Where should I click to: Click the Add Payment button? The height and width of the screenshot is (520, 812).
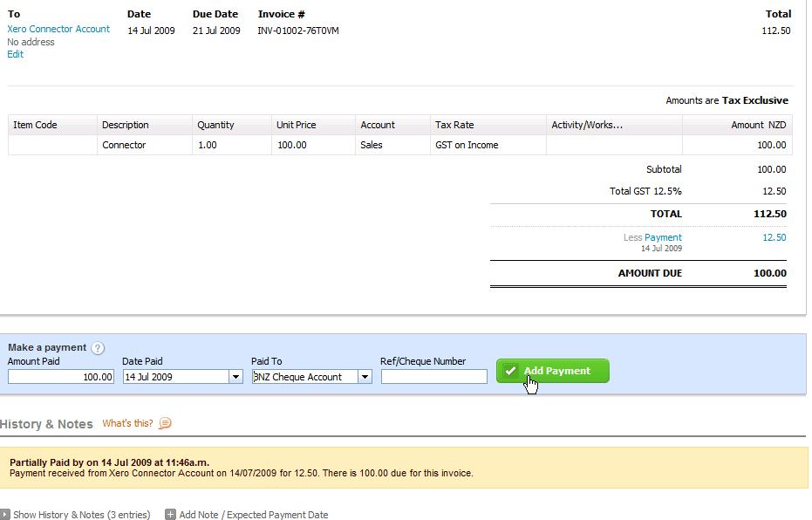coord(553,371)
